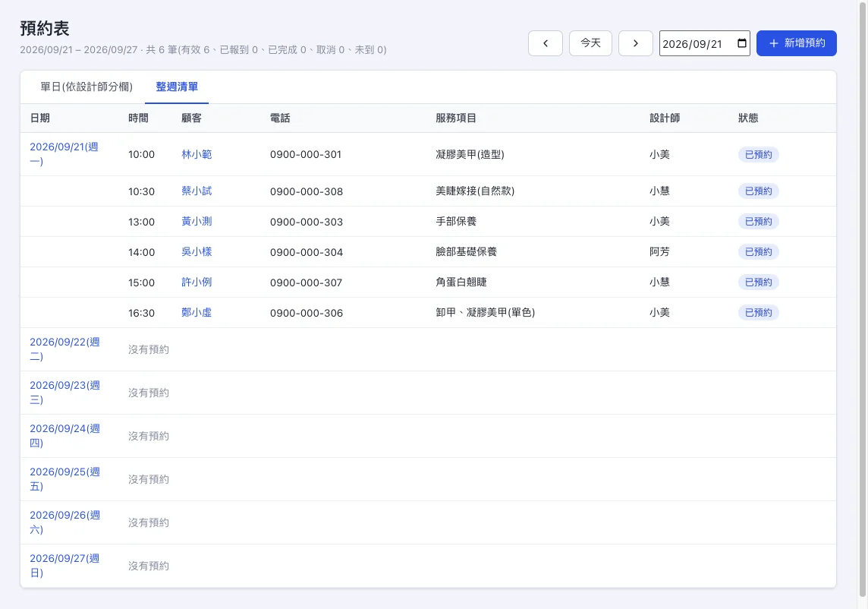The height and width of the screenshot is (609, 868).
Task: Click the date input showing 2026/09/21
Action: point(705,43)
